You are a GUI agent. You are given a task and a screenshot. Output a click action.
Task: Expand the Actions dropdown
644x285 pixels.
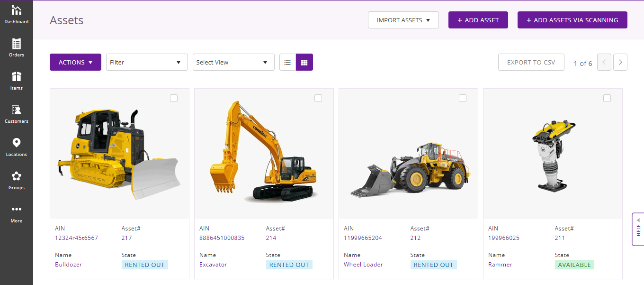[x=75, y=62]
